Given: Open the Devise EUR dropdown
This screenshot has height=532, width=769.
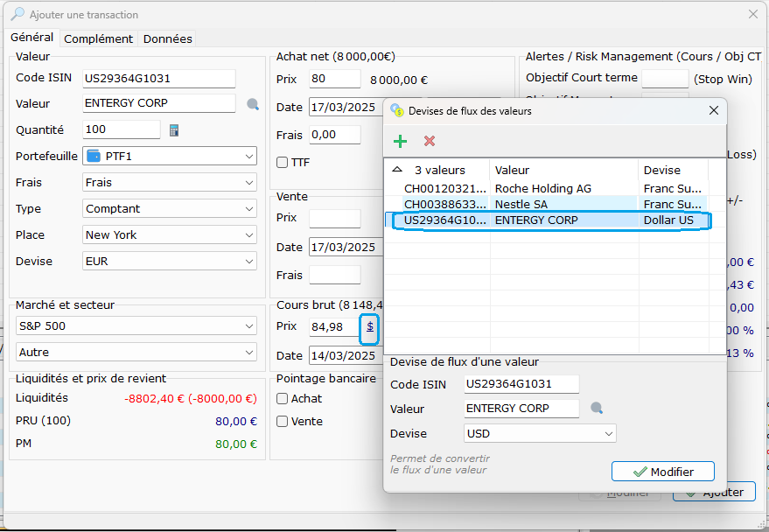Looking at the screenshot, I should 170,262.
